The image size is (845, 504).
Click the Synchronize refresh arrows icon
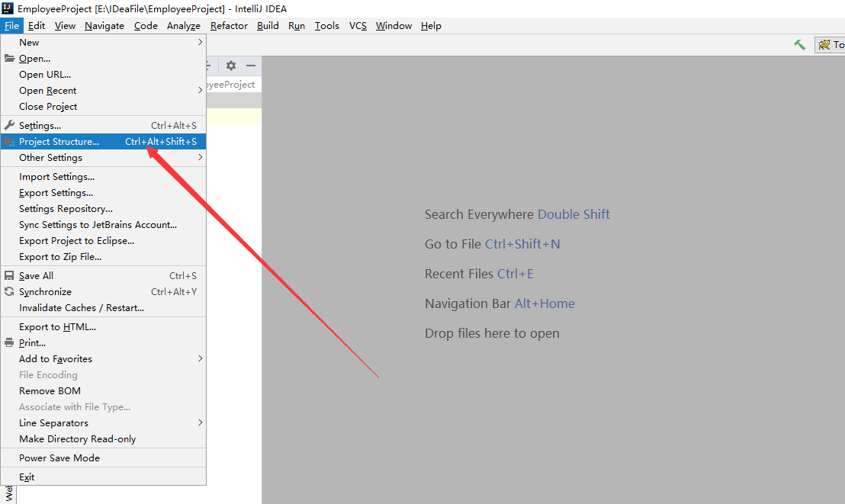[9, 291]
